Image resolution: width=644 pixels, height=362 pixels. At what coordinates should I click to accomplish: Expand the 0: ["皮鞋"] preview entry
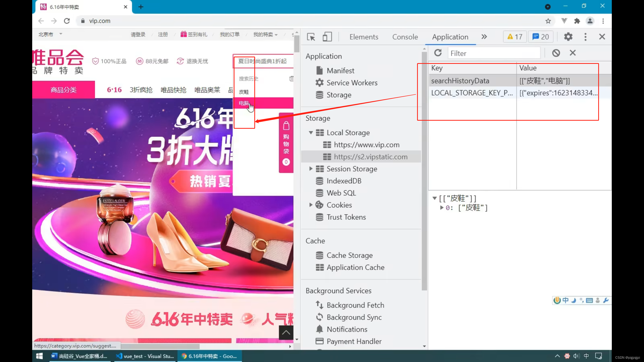pyautogui.click(x=441, y=208)
